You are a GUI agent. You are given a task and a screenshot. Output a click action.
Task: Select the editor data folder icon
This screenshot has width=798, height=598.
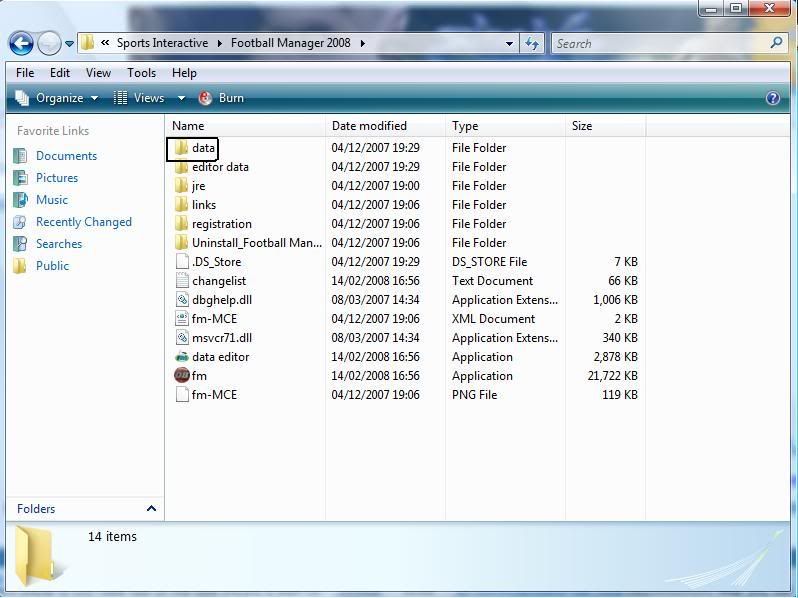181,167
